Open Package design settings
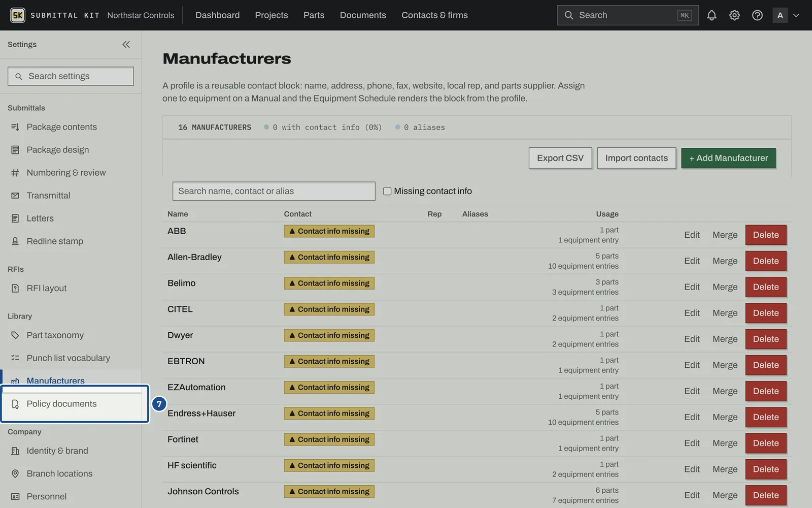 (71, 150)
